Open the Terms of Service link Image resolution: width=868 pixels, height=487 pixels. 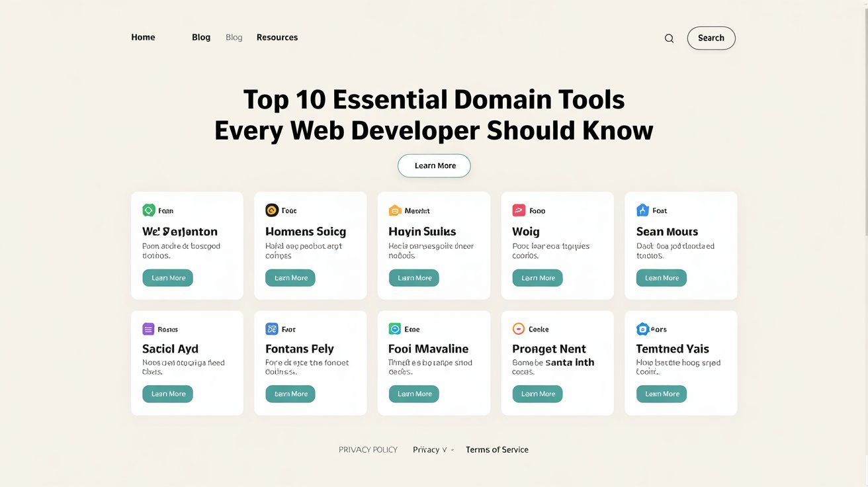click(x=497, y=450)
